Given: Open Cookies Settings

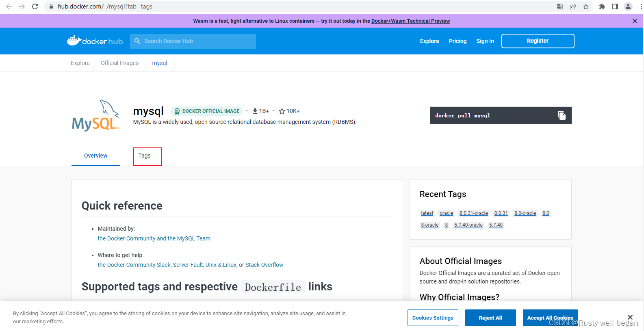Looking at the screenshot, I should 433,318.
